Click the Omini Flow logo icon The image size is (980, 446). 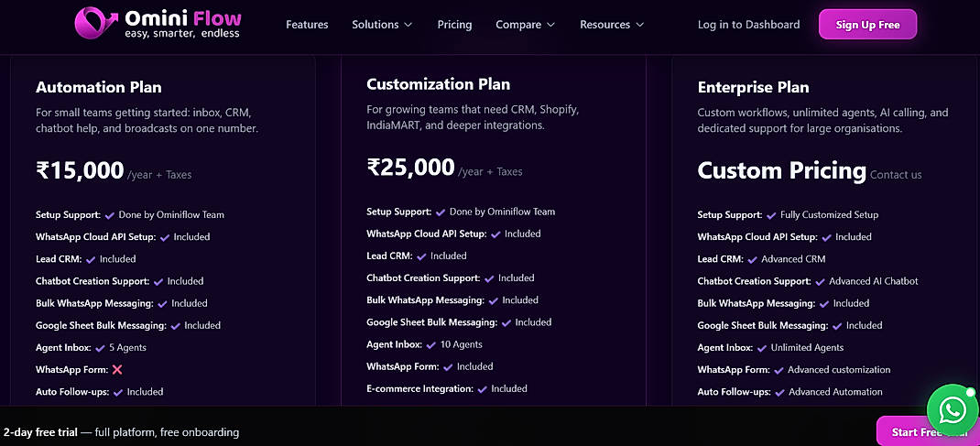(96, 23)
